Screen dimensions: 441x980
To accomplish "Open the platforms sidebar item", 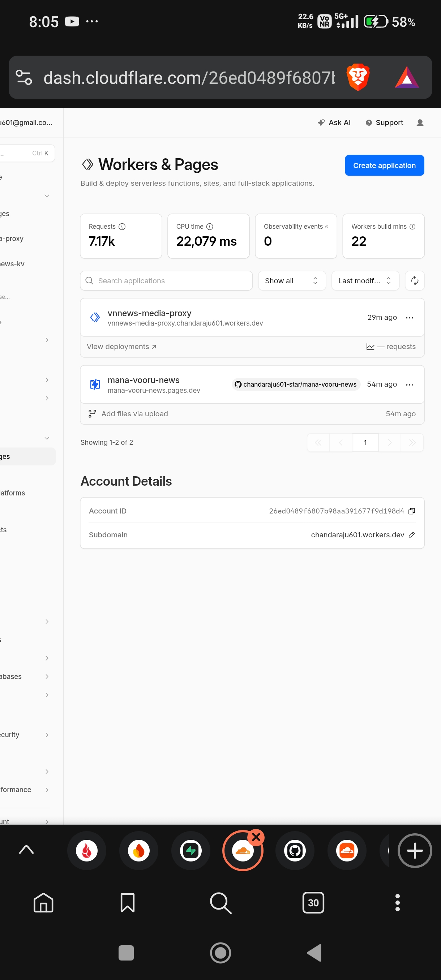I will 13,493.
